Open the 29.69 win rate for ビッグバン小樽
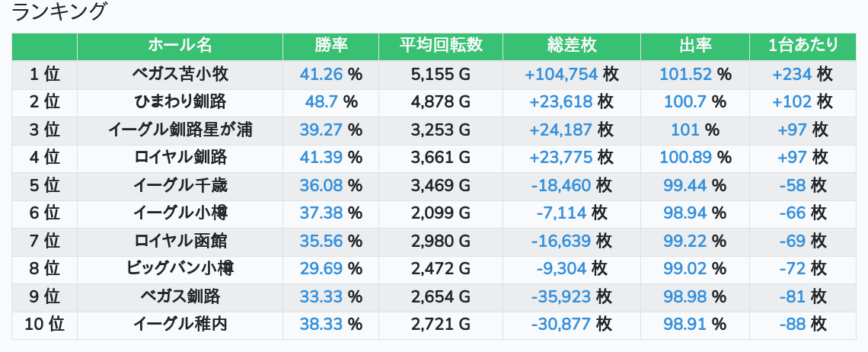The width and height of the screenshot is (868, 352). [x=321, y=269]
